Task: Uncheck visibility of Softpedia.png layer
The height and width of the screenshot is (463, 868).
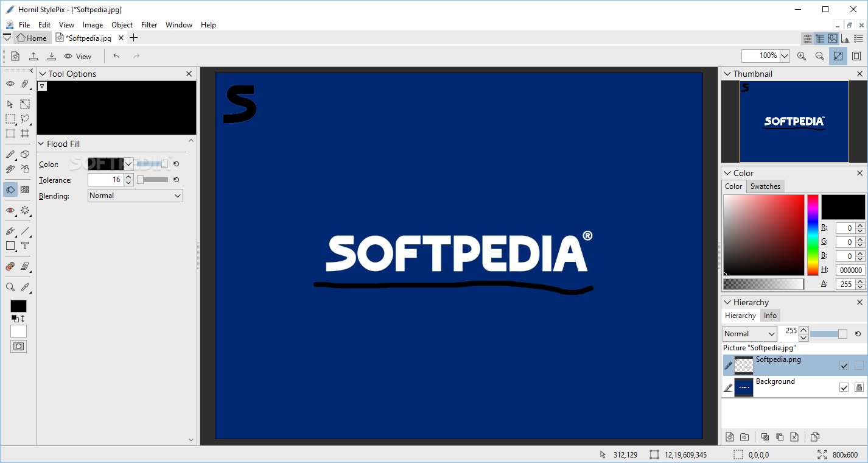Action: tap(844, 366)
